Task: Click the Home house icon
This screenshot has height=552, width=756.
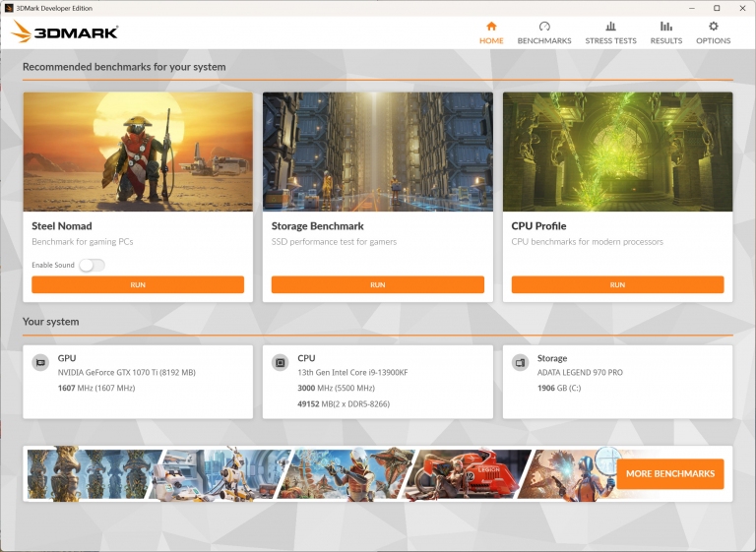Action: [x=491, y=27]
